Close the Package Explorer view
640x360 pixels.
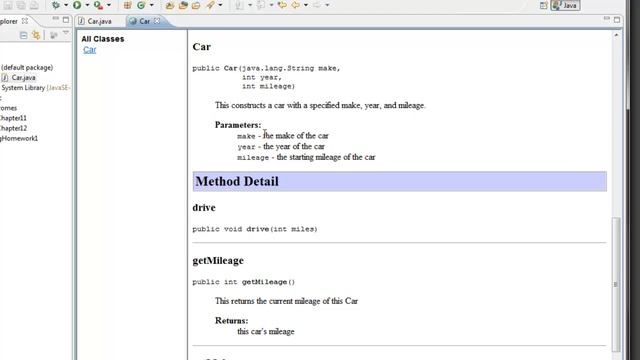(x=25, y=20)
